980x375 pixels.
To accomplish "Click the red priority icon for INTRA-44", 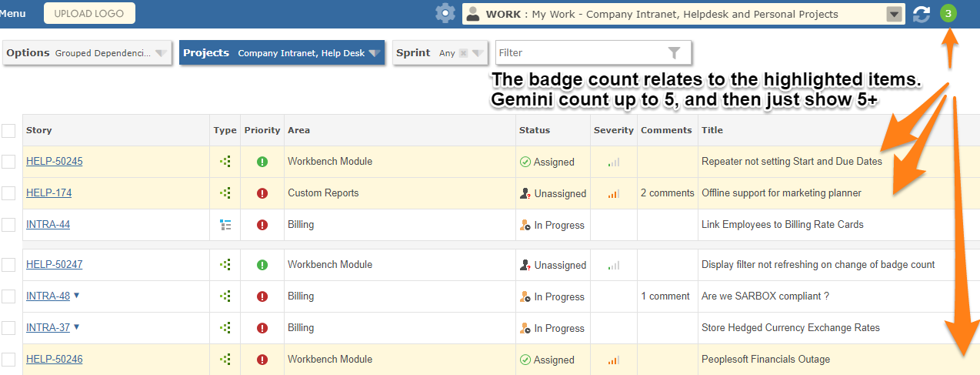I will (262, 225).
